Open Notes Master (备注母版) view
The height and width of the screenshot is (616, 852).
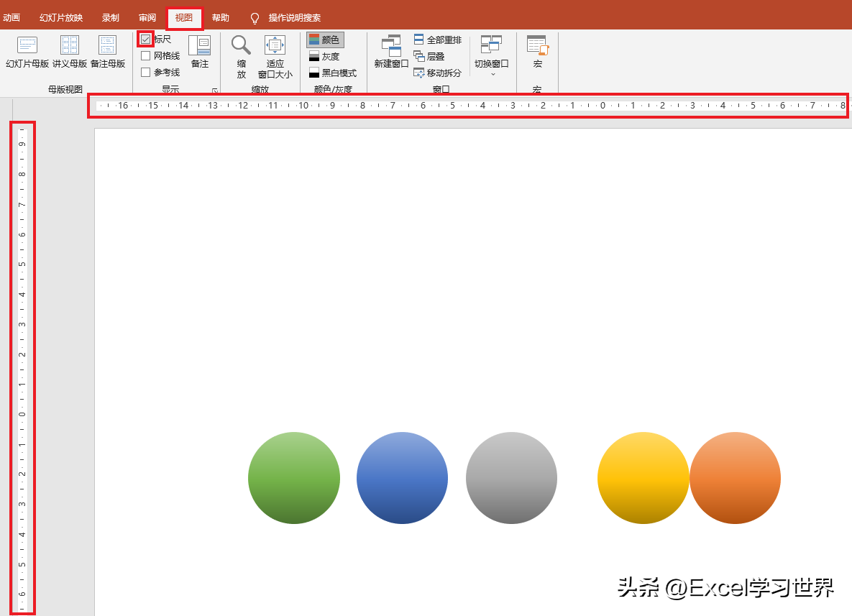click(x=108, y=52)
